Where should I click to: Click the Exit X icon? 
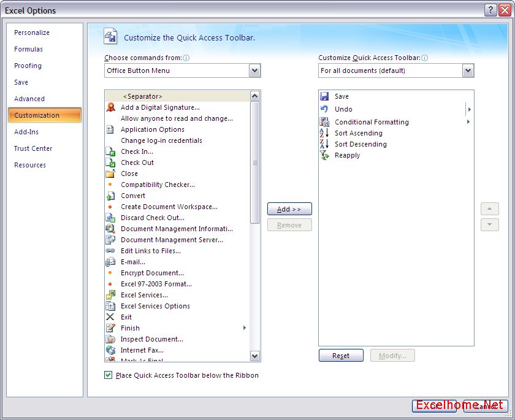tap(110, 317)
